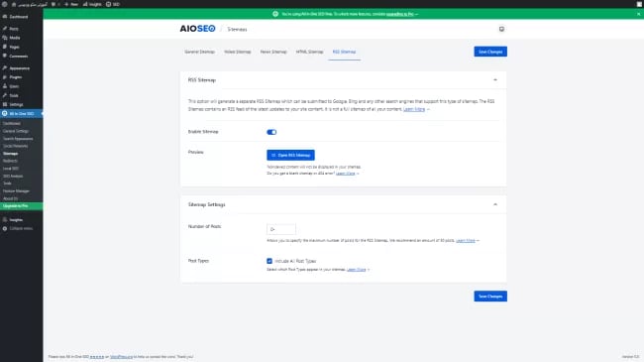Open the Insights icon in the sidebar
Viewport: 644px width, 362px height.
point(5,219)
